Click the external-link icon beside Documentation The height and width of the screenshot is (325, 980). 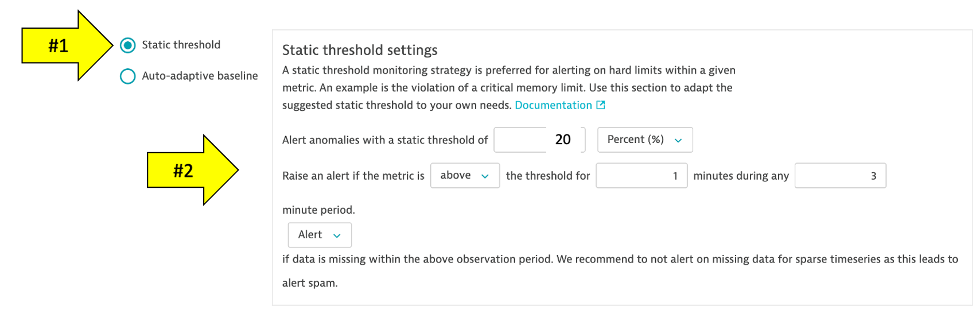[x=601, y=105]
